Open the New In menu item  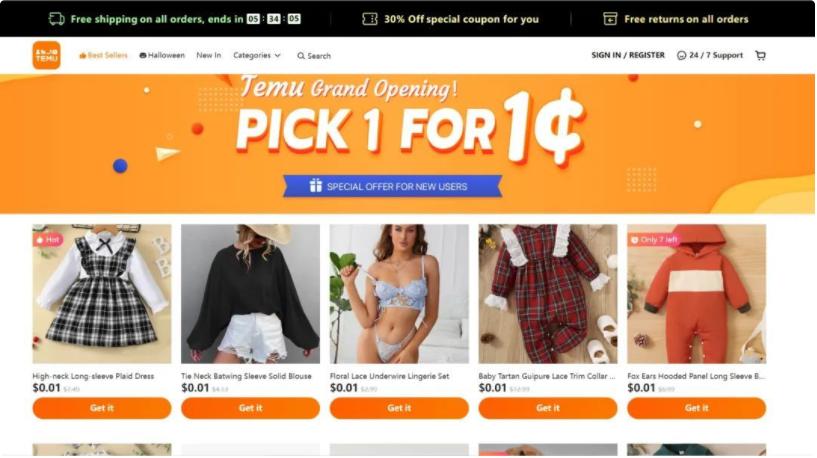point(208,55)
